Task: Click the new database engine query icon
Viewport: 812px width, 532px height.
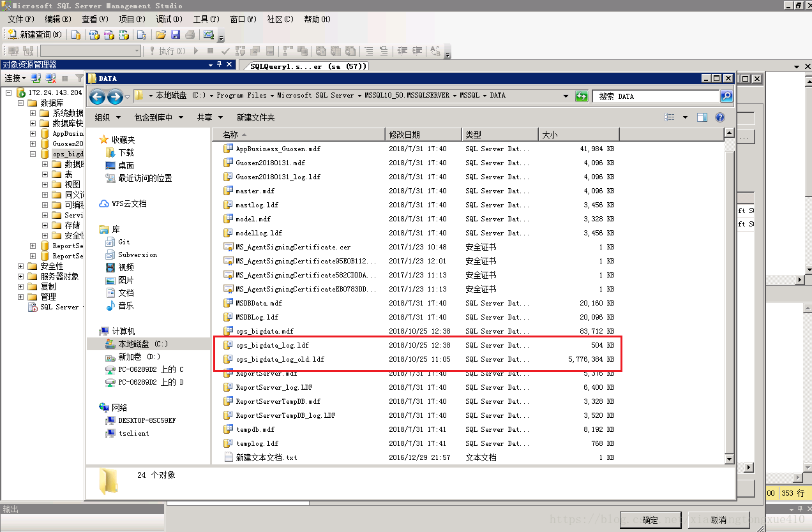Action: 76,34
